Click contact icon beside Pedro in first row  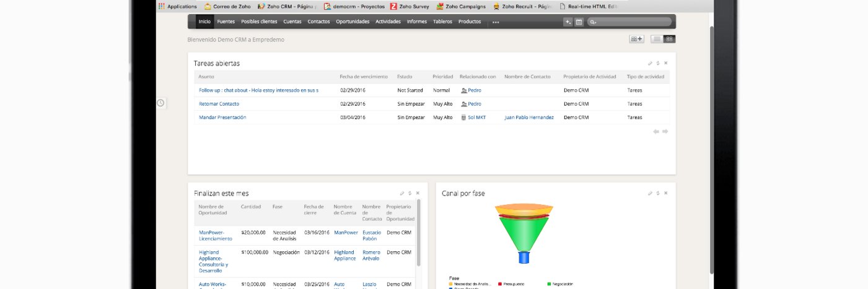click(464, 90)
